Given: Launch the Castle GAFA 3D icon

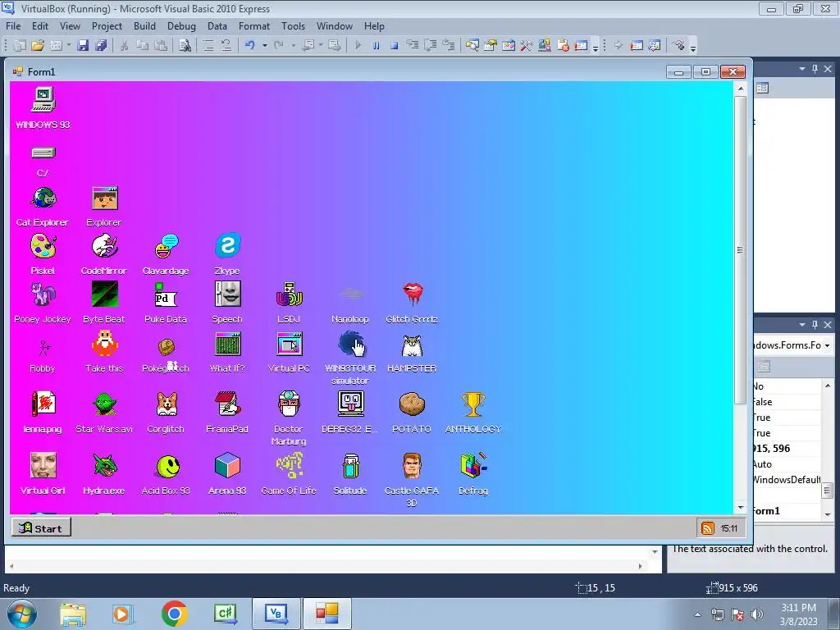Looking at the screenshot, I should pos(413,466).
